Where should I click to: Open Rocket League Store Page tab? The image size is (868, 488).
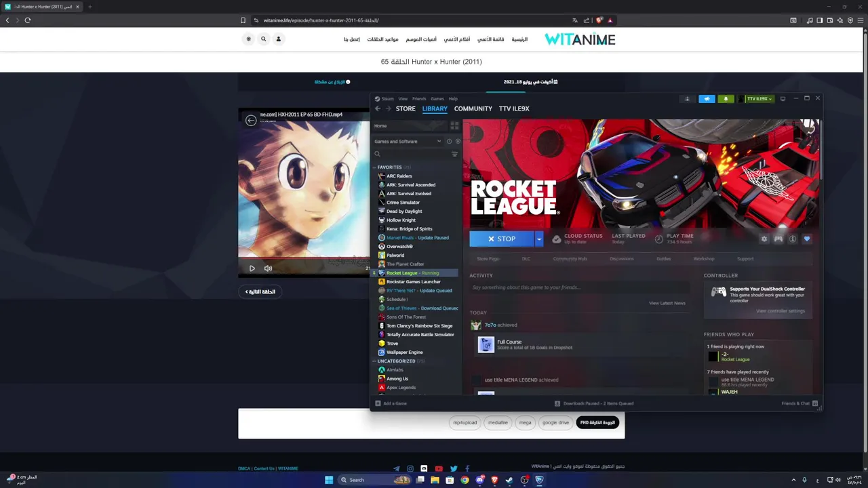[x=488, y=258]
